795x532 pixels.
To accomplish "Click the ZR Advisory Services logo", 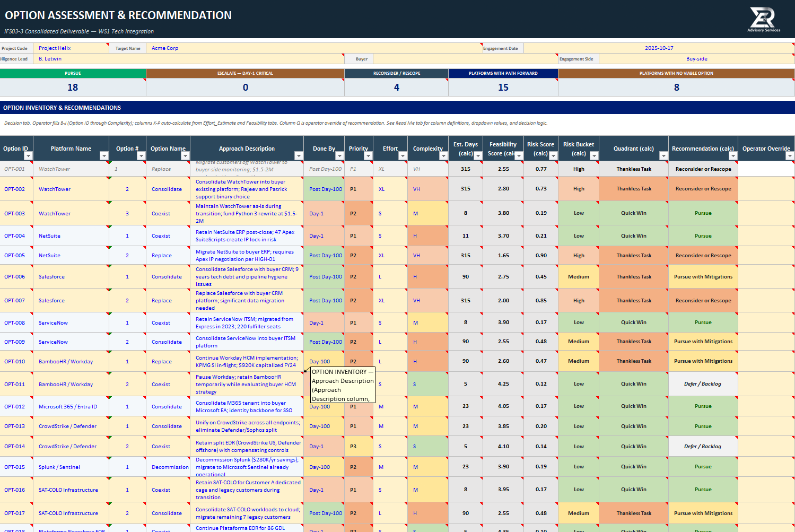I will tap(764, 20).
